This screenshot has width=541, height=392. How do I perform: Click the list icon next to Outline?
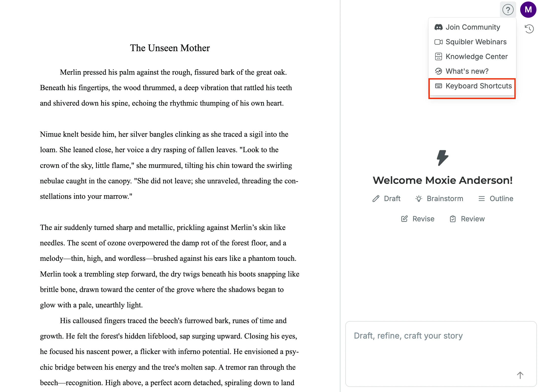click(482, 199)
